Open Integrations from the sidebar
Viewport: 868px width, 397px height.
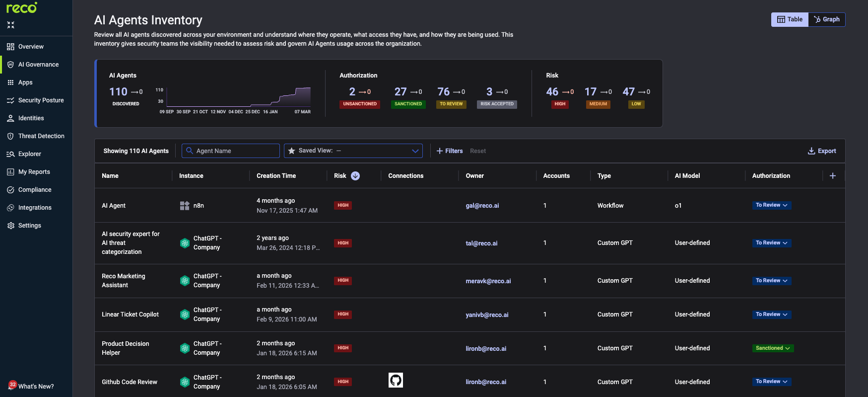pos(35,208)
